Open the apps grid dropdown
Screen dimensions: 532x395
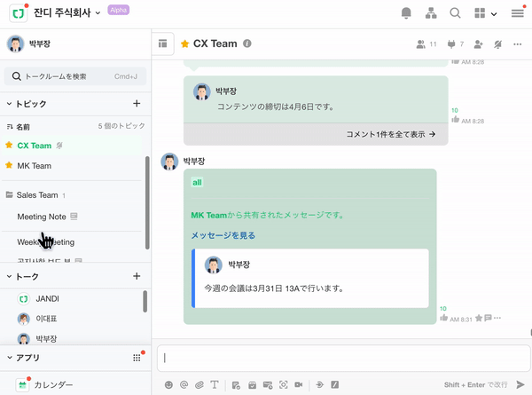tap(486, 13)
